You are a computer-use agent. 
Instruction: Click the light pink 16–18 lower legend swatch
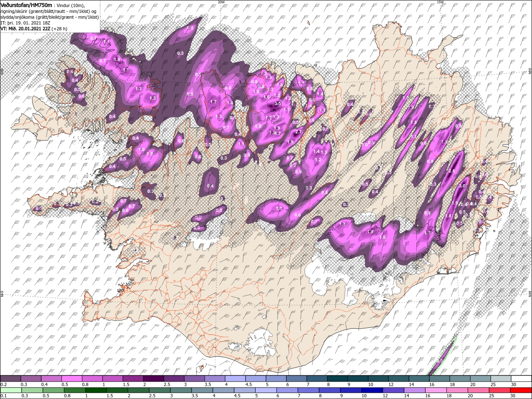click(435, 390)
